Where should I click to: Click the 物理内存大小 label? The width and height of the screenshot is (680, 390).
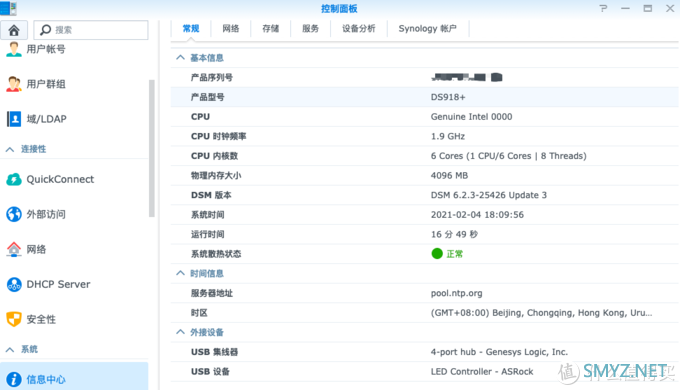[x=216, y=176]
